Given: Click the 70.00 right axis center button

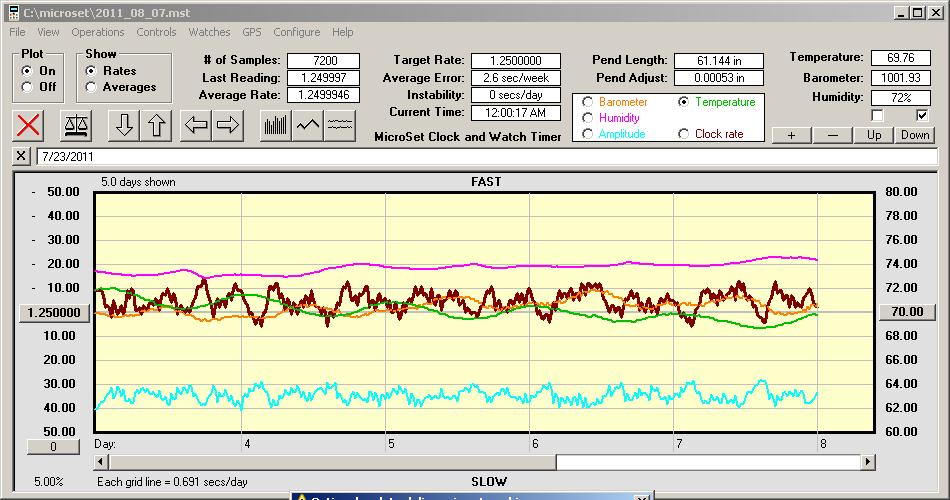Looking at the screenshot, I should (907, 312).
